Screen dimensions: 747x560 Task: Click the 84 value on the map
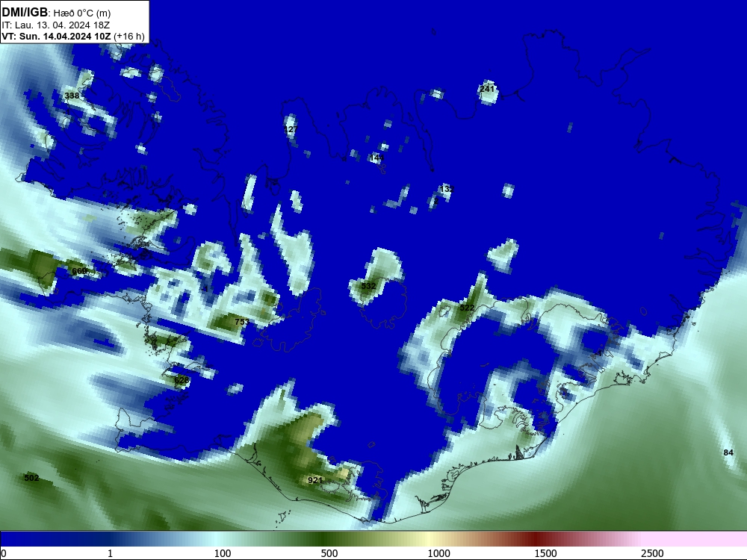tap(728, 452)
